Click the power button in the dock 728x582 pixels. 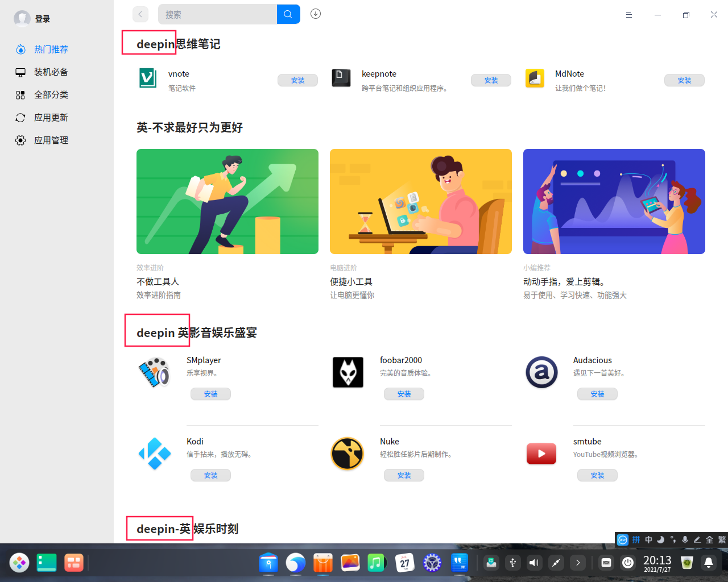coord(628,563)
